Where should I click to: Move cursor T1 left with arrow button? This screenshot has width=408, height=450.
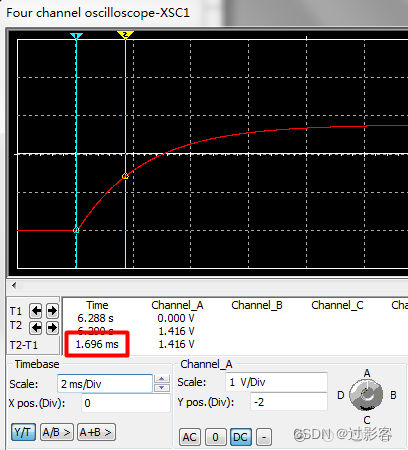tap(36, 311)
